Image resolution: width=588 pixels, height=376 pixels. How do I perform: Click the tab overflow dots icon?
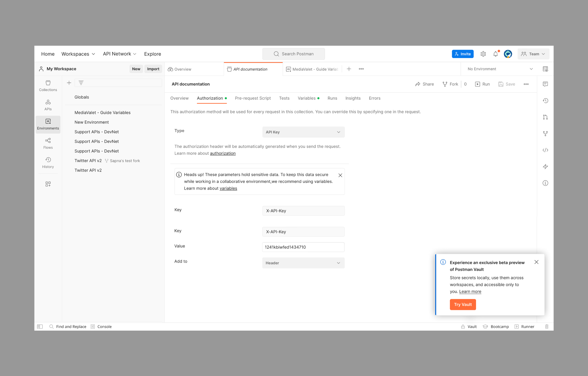coord(361,69)
